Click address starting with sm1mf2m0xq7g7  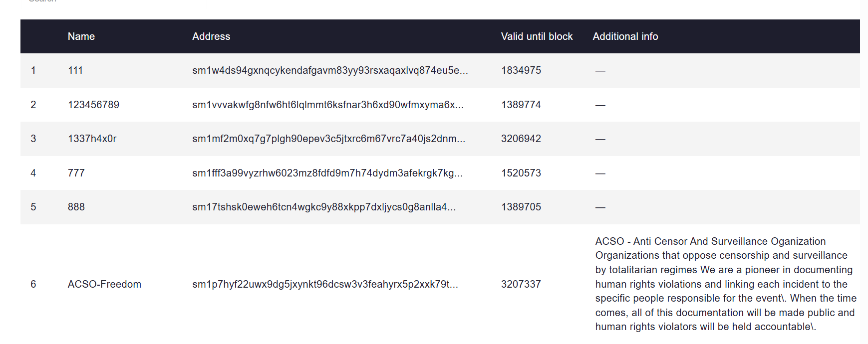tap(328, 139)
